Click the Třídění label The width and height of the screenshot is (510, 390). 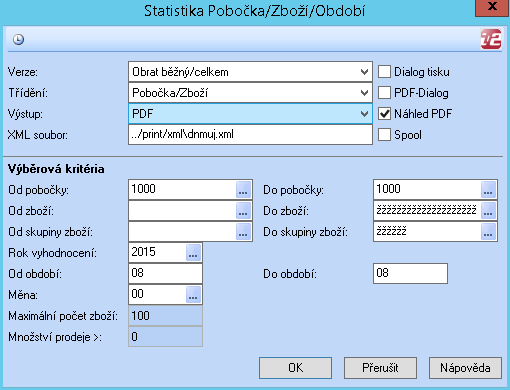[28, 93]
